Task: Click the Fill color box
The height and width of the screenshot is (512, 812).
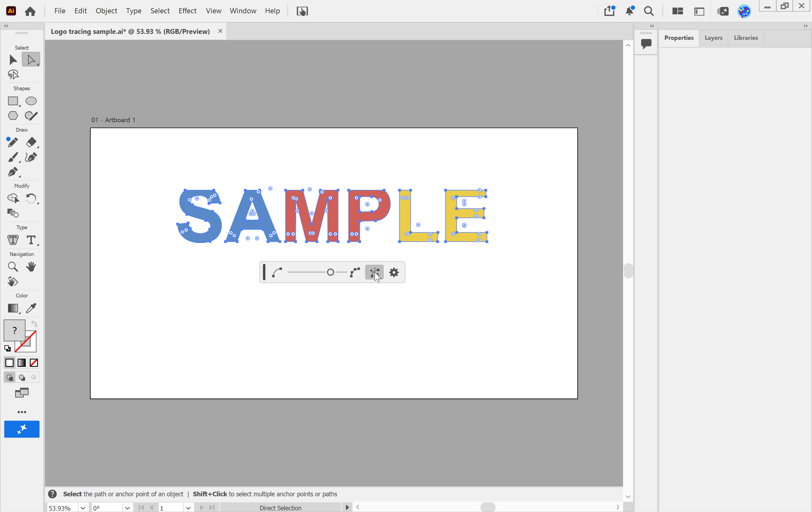Action: 14,330
